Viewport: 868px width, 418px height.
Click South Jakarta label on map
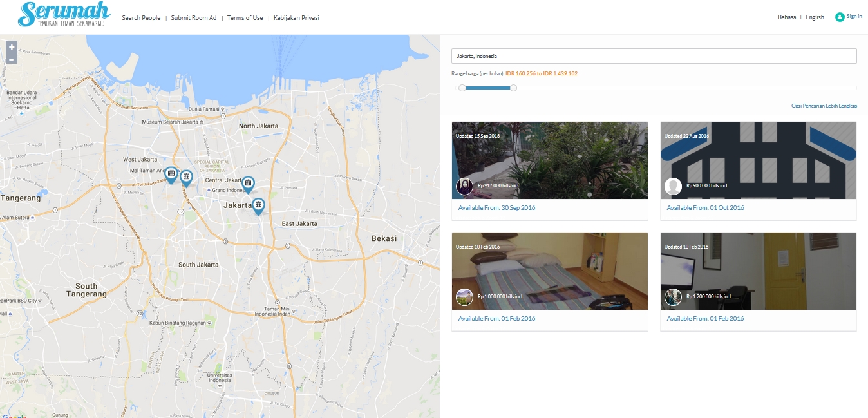pyautogui.click(x=198, y=265)
